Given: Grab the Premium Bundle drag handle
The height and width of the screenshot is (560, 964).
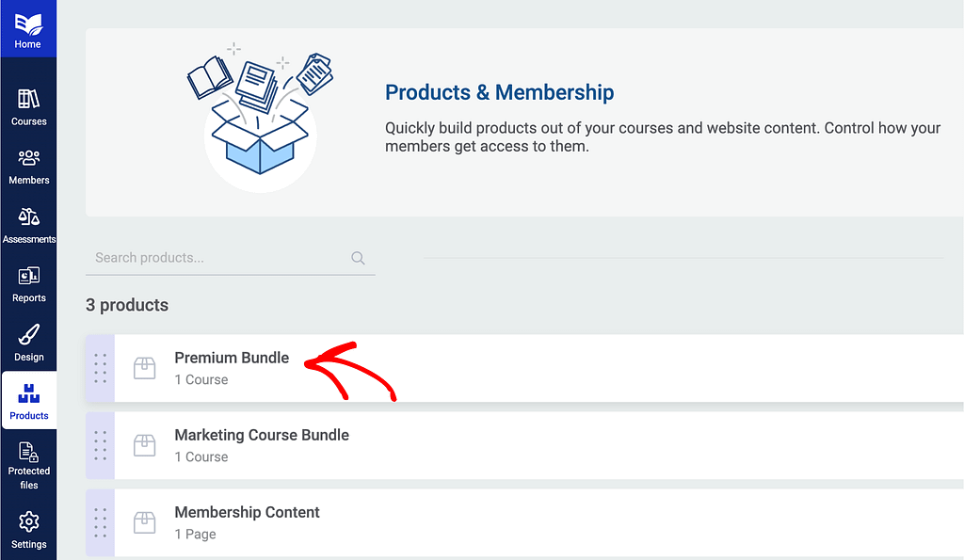Looking at the screenshot, I should point(100,368).
